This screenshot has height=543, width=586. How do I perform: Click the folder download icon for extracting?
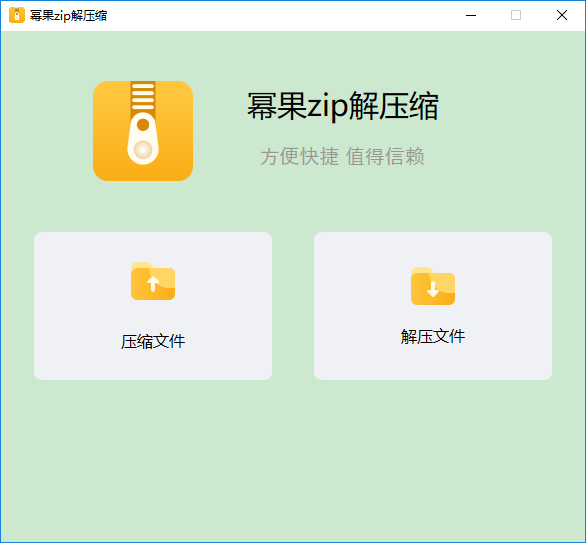(x=433, y=286)
